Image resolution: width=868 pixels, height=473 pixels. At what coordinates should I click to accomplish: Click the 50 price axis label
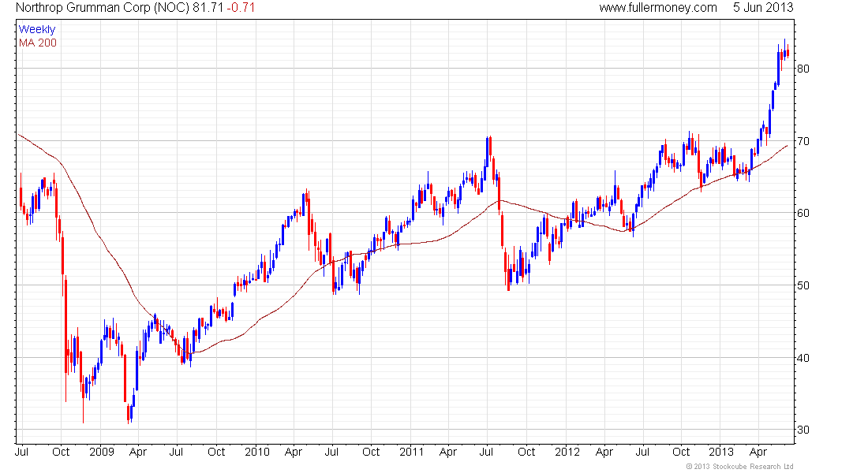click(x=803, y=286)
